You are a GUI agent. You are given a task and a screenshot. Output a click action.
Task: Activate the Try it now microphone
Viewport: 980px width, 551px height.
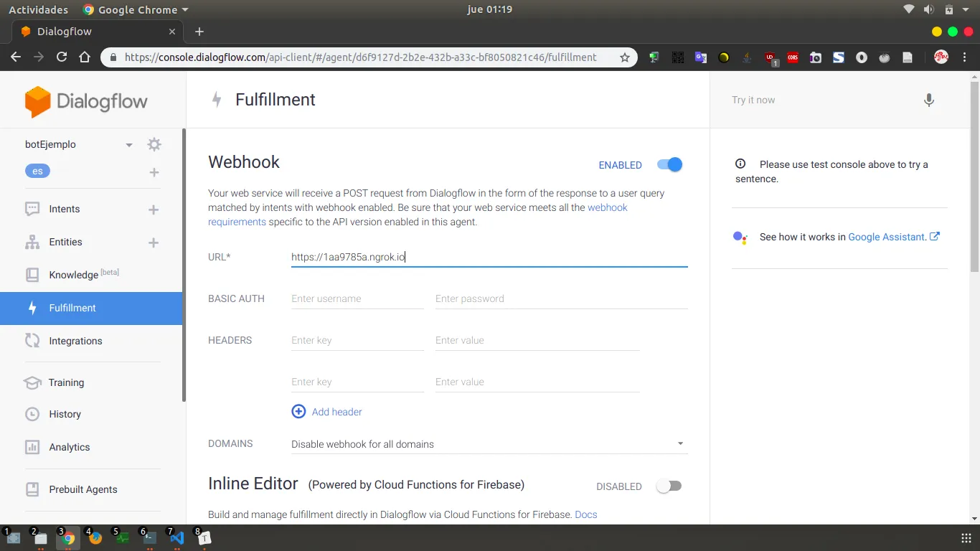pos(929,100)
